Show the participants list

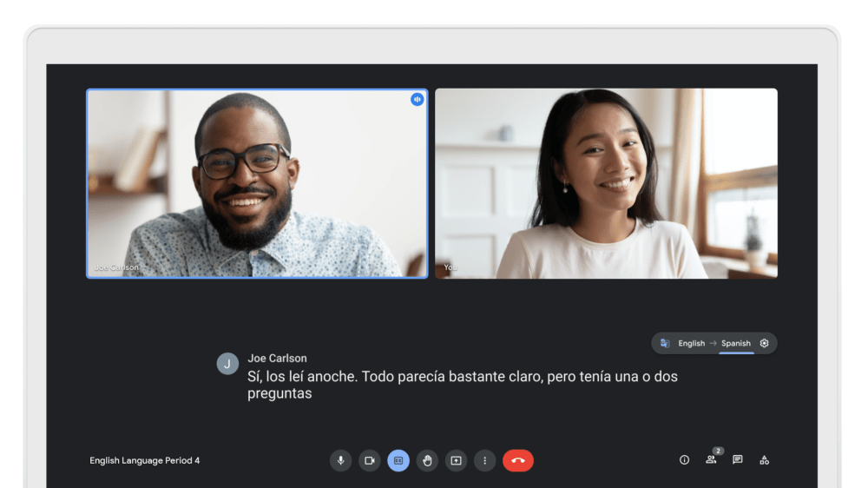(x=711, y=460)
